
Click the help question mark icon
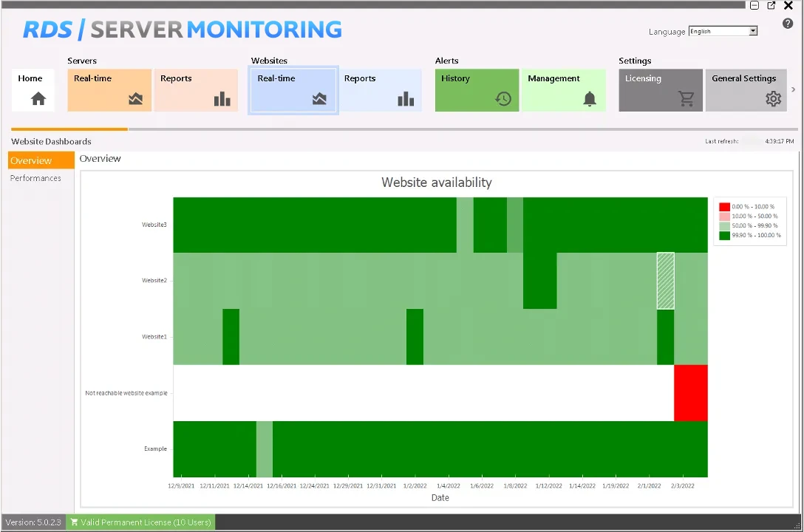click(788, 24)
